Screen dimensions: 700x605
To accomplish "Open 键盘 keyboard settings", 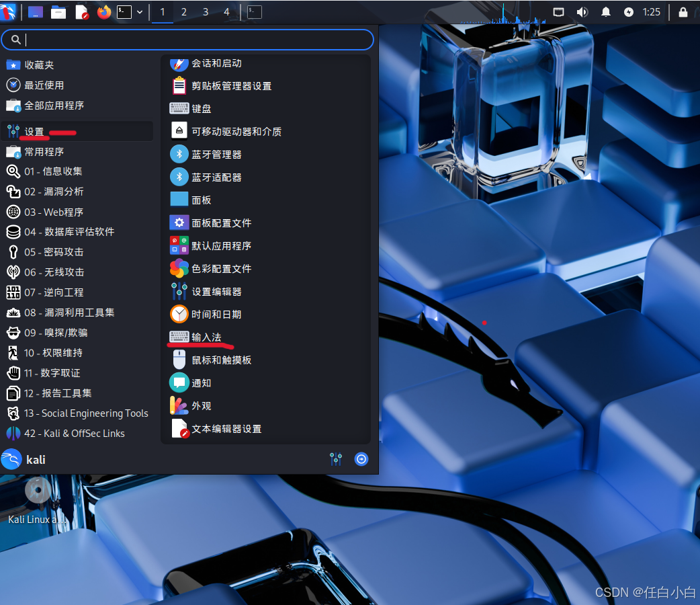I will pyautogui.click(x=265, y=109).
